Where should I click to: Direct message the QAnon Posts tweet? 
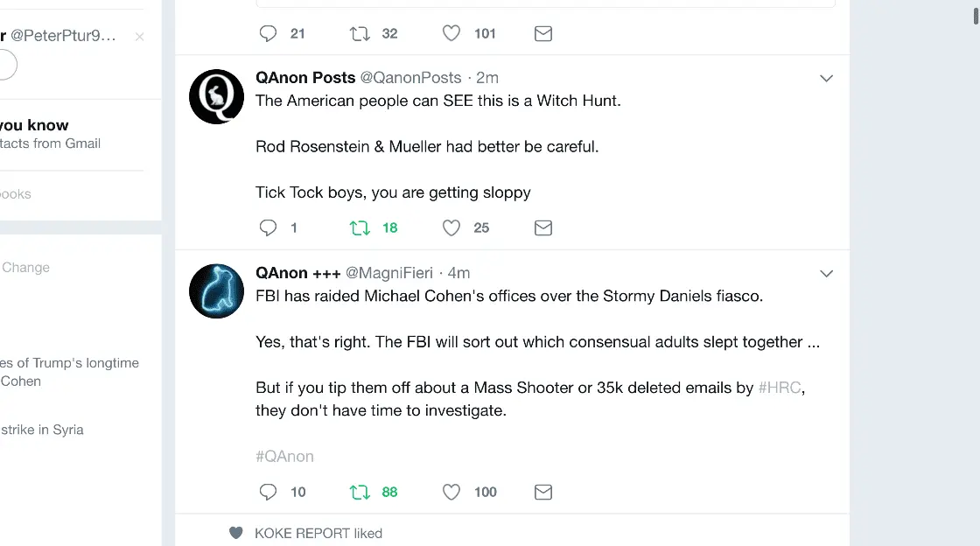543,228
